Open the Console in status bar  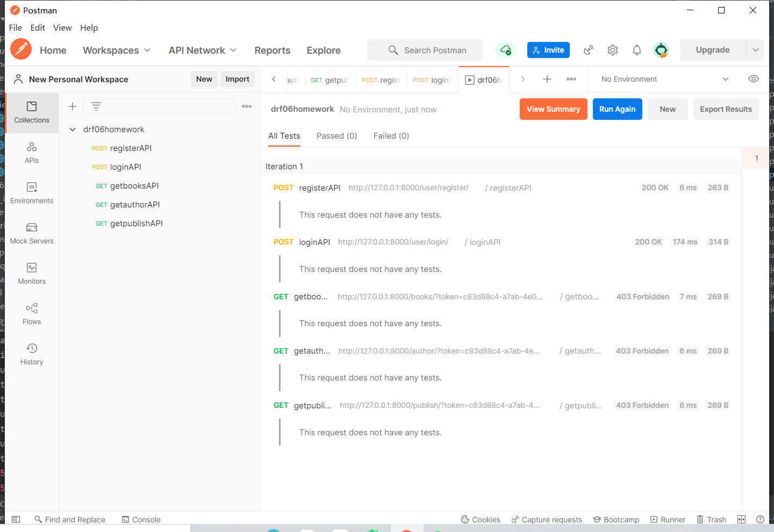(x=141, y=520)
